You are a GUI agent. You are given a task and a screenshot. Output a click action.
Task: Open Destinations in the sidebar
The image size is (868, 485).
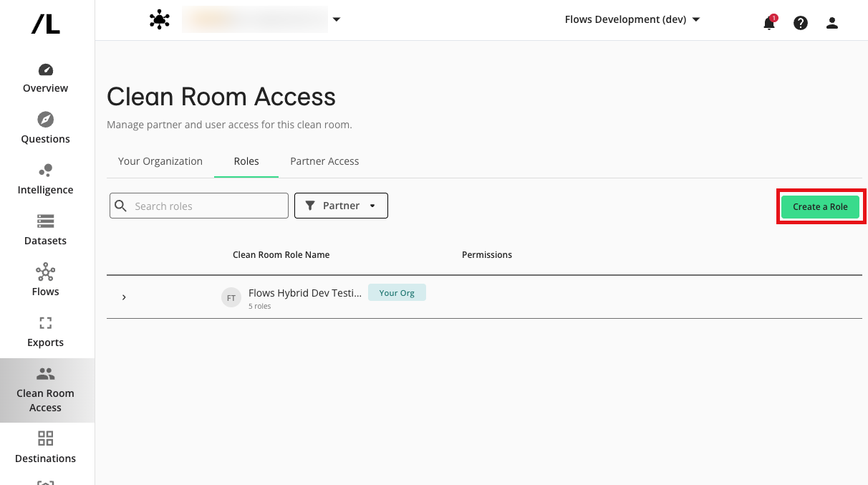coord(46,448)
